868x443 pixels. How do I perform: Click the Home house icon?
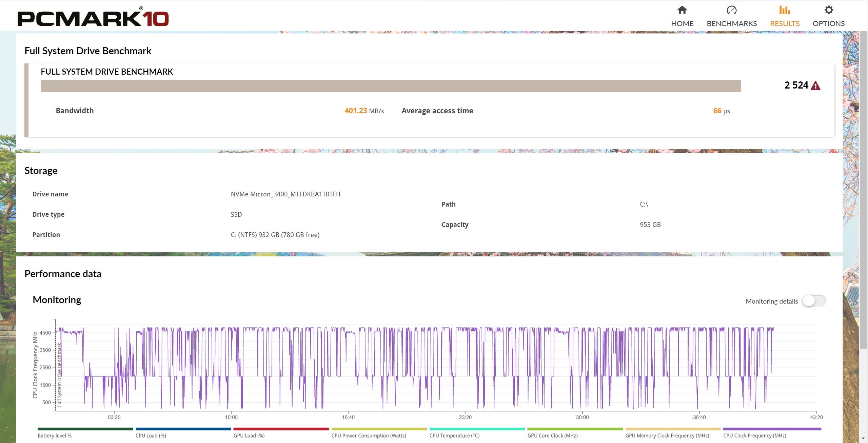point(682,10)
